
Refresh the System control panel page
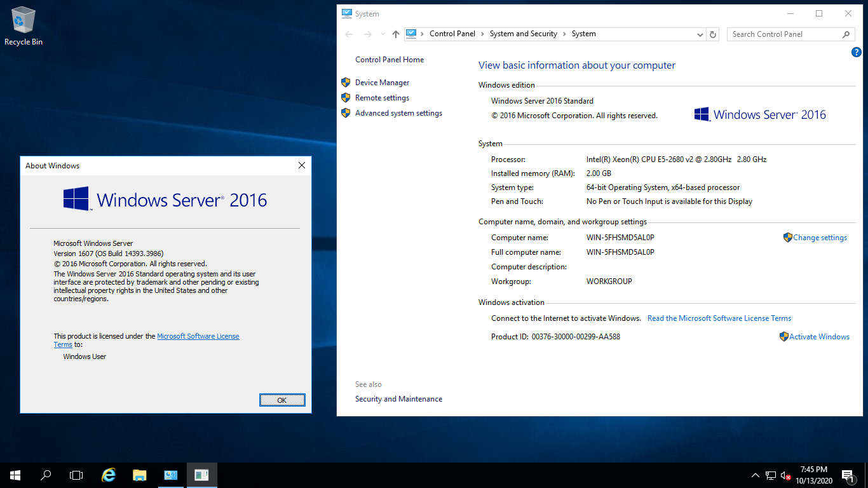click(x=713, y=34)
